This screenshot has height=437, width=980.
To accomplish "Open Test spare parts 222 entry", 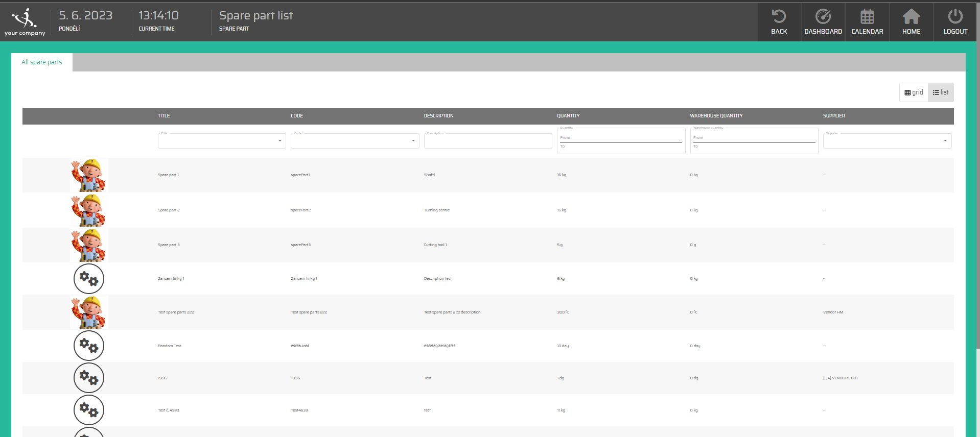I will coord(176,312).
